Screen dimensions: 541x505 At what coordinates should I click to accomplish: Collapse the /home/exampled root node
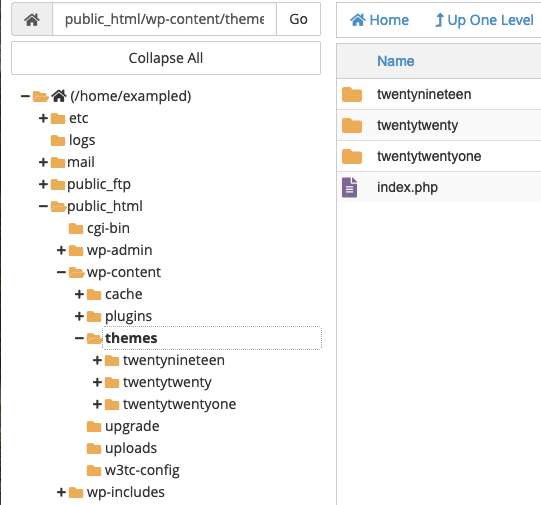point(25,96)
